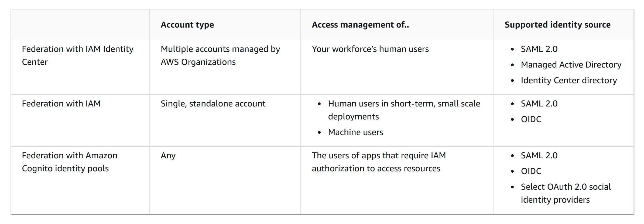Click the "Account type" column header
Image resolution: width=644 pixels, height=224 pixels.
pos(187,25)
